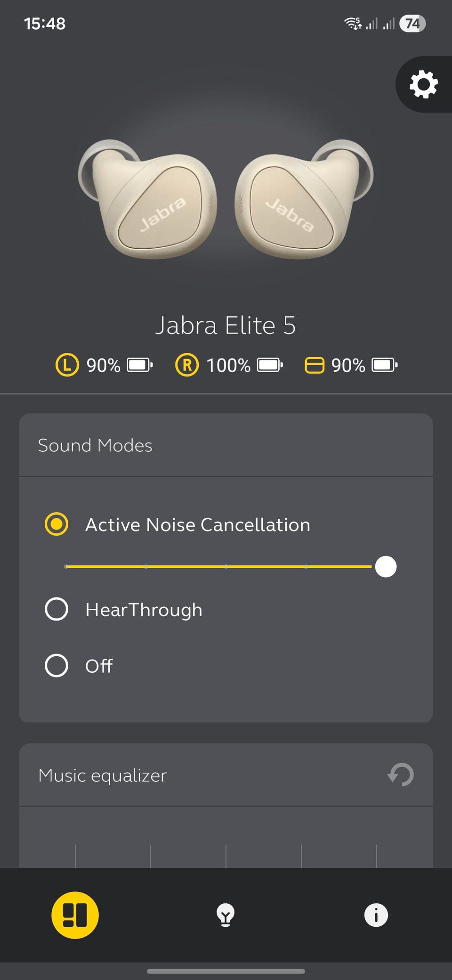Open the settings gear icon
The width and height of the screenshot is (452, 980).
[x=423, y=84]
